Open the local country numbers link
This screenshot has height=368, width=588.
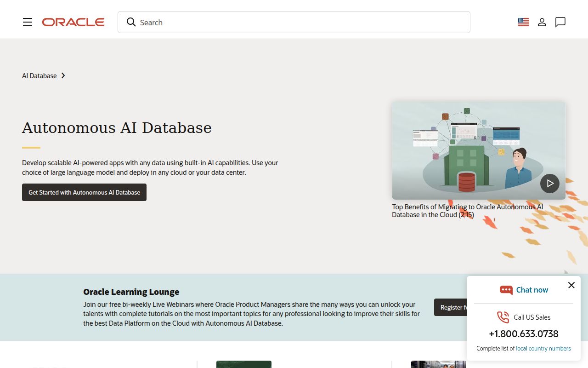coord(543,348)
